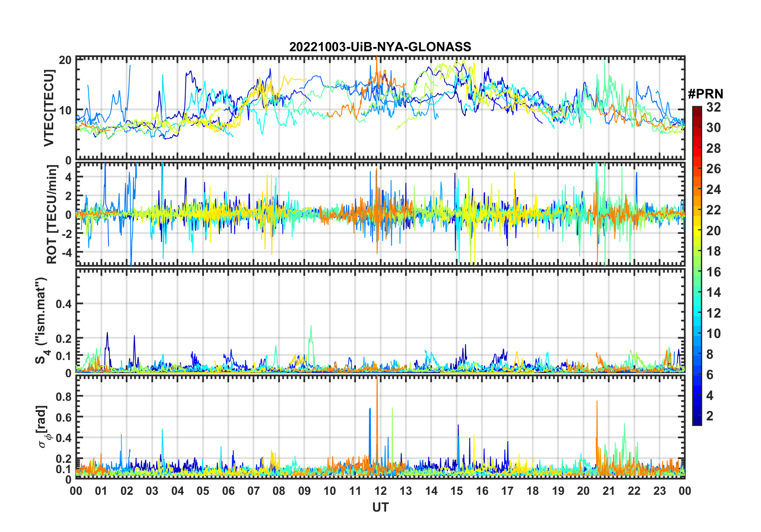Click the #PRN colorbar title
761x532 pixels.
pyautogui.click(x=705, y=94)
